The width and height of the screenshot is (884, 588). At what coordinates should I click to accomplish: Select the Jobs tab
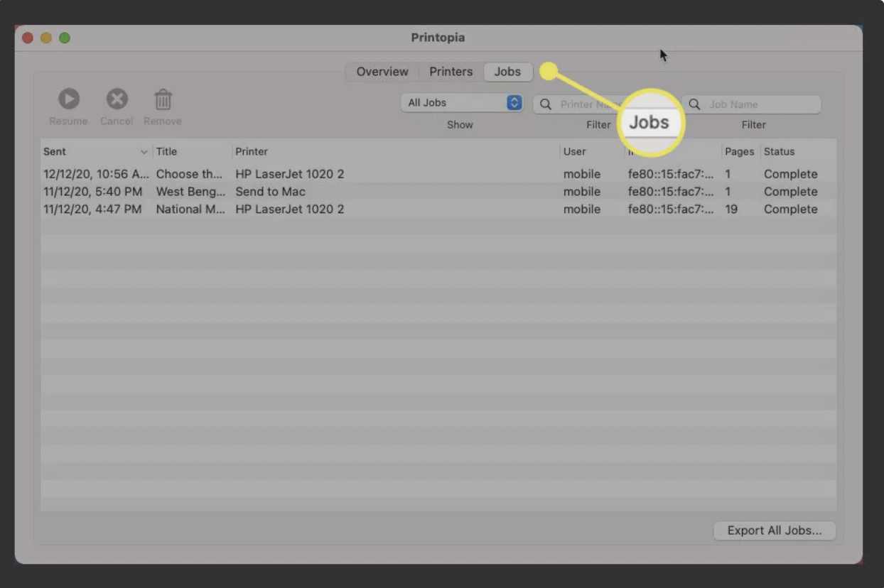507,72
